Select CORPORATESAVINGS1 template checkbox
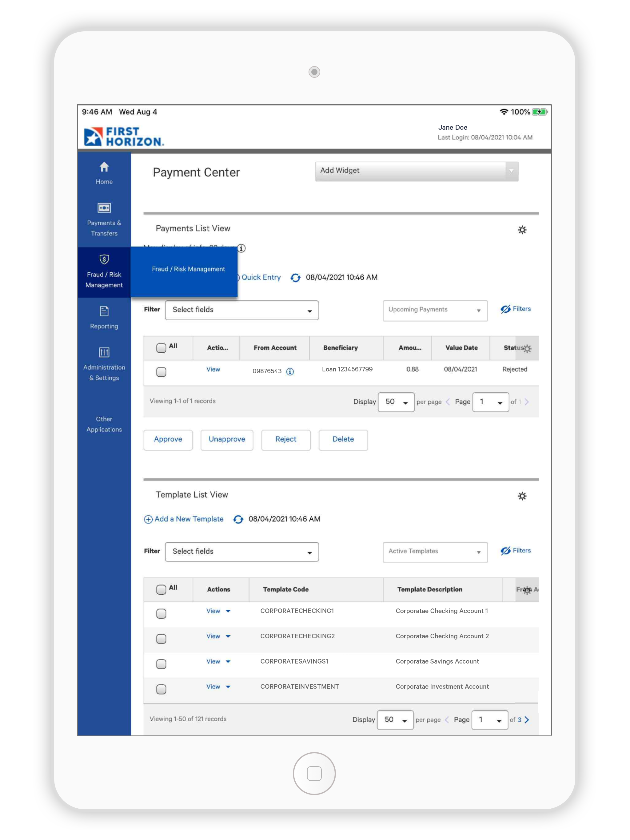 tap(161, 664)
